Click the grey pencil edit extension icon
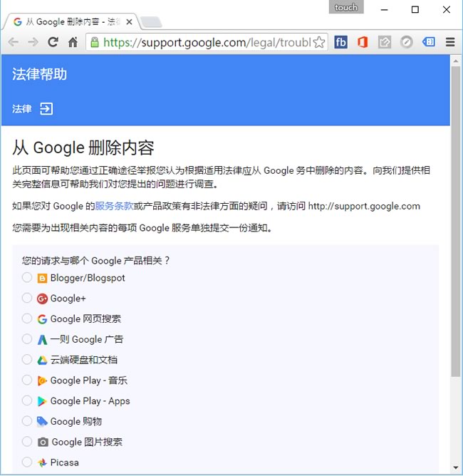 click(x=385, y=42)
